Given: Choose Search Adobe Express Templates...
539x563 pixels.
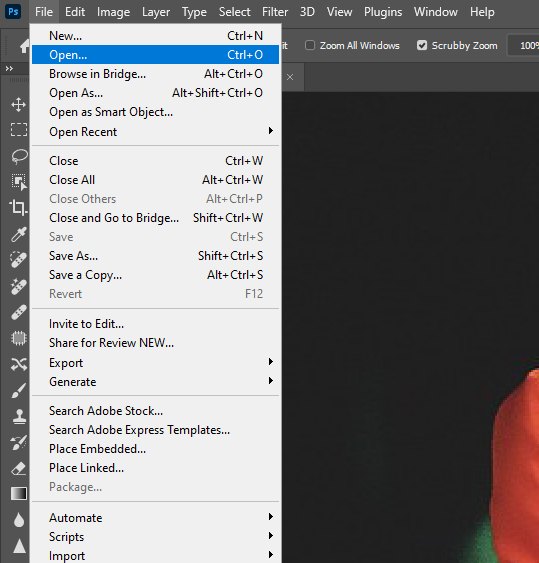Looking at the screenshot, I should tap(155, 430).
